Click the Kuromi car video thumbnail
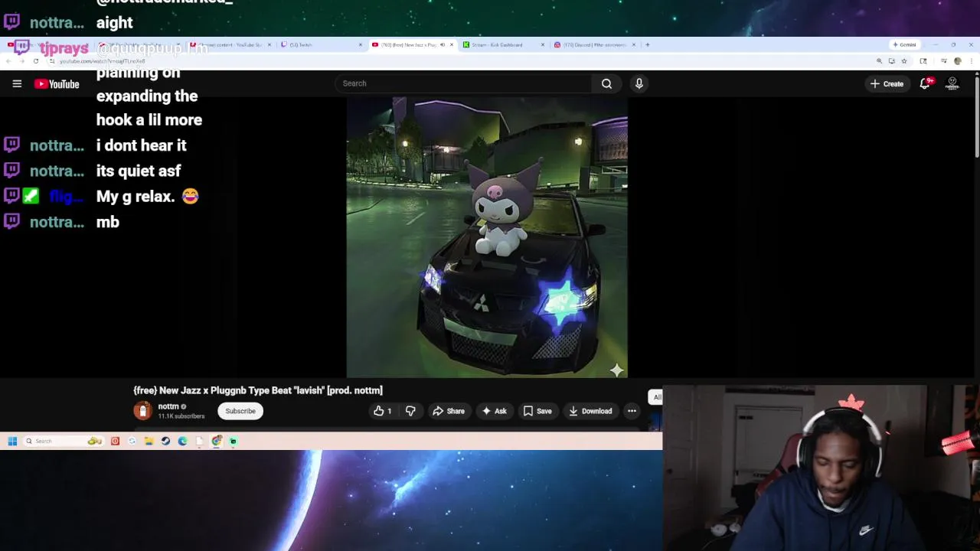 click(487, 237)
